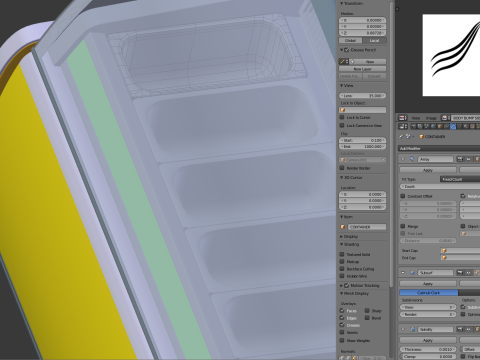
Task: Toggle Subsurf modifier render visibility icon
Action: (x=460, y=272)
